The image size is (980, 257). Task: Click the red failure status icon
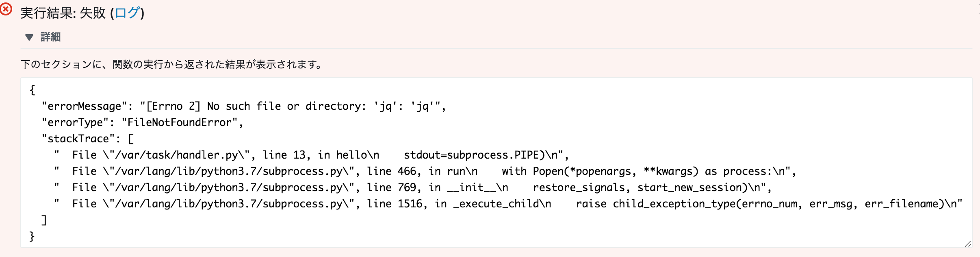(x=6, y=9)
